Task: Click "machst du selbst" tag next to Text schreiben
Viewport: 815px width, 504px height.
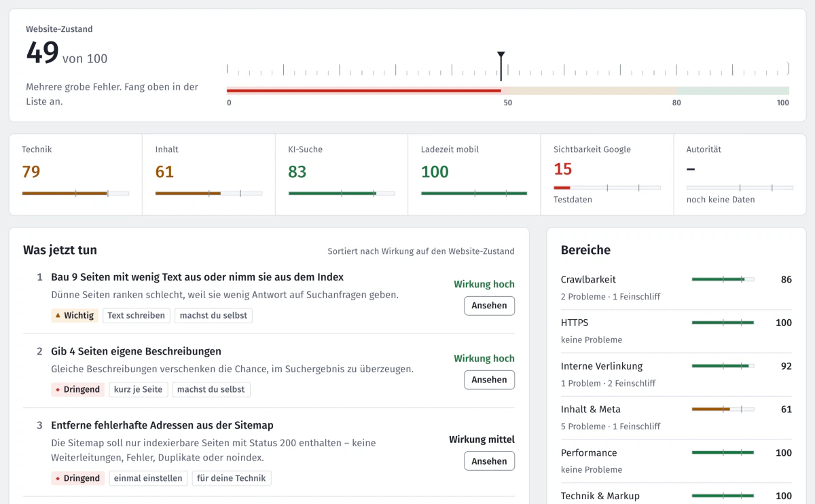Action: point(213,315)
